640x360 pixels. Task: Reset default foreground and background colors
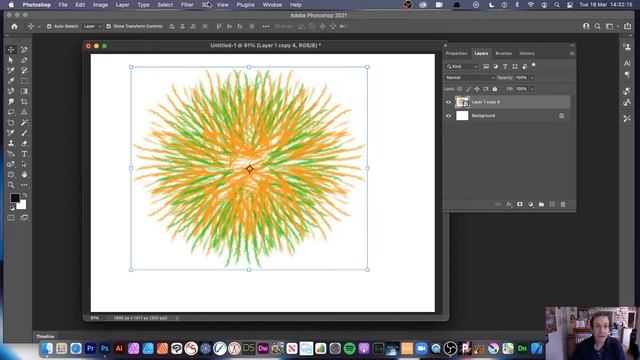click(x=12, y=208)
